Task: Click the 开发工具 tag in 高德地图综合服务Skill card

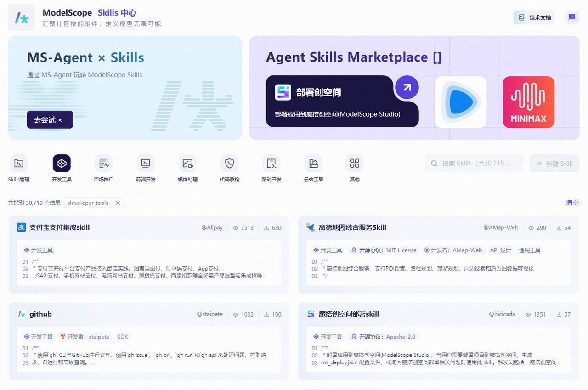Action: (328, 250)
